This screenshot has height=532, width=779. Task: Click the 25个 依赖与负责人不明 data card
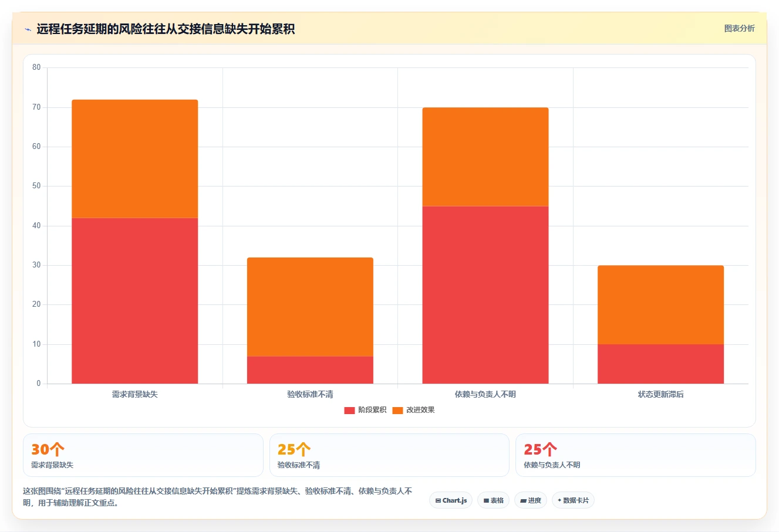[636, 455]
